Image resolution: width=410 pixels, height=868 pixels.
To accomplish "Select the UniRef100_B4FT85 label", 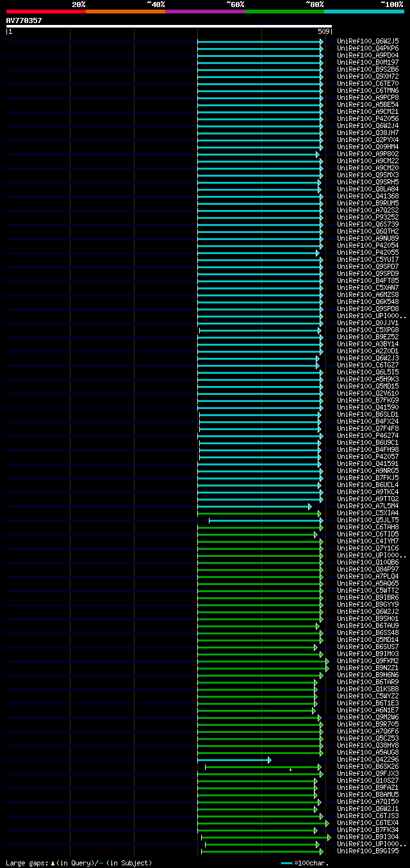I will [368, 281].
